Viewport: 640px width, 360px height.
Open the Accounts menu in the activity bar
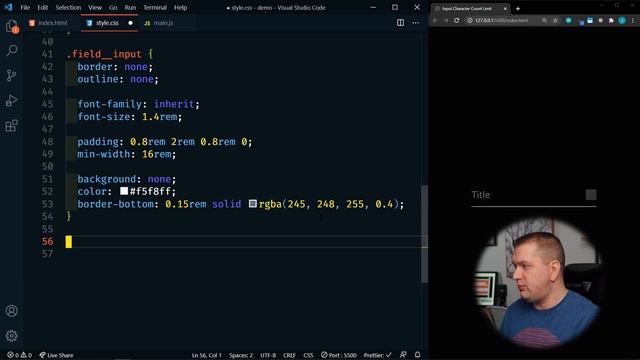pos(11,311)
